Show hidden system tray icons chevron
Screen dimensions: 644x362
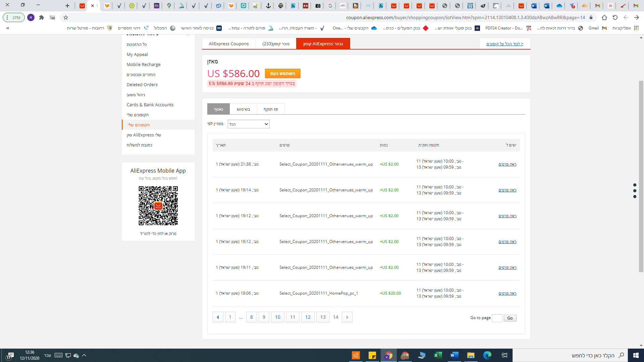coord(84,355)
